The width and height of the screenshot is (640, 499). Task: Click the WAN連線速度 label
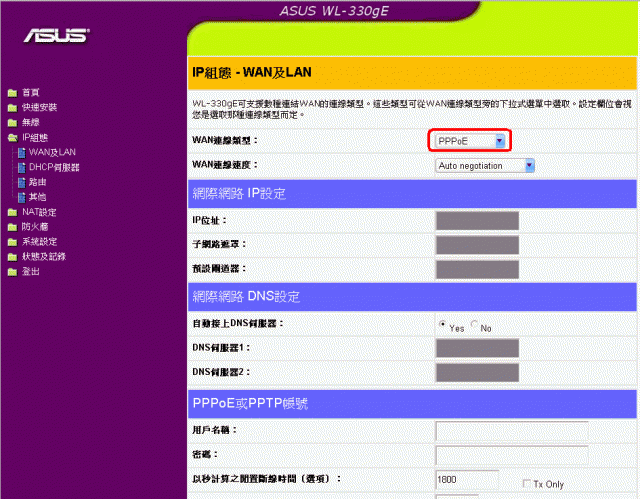click(x=224, y=165)
